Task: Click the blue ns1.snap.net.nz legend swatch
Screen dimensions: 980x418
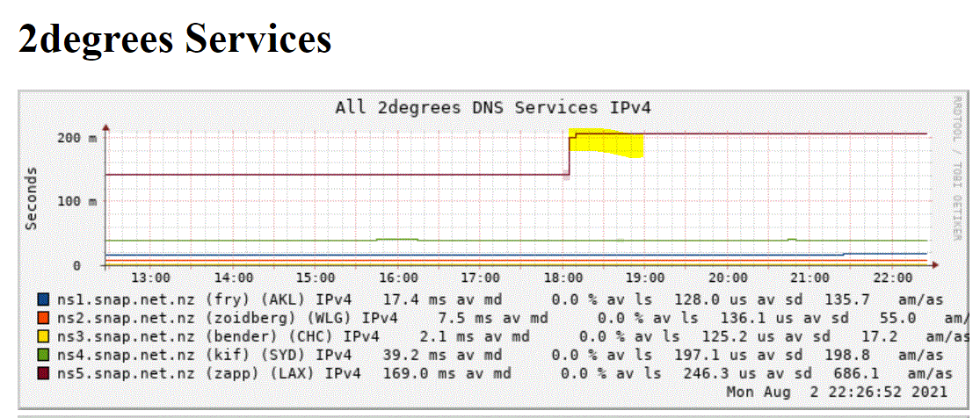Action: pyautogui.click(x=44, y=300)
